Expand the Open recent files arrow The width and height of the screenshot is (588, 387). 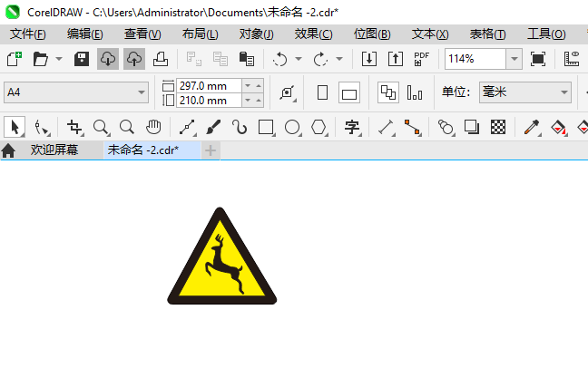59,59
